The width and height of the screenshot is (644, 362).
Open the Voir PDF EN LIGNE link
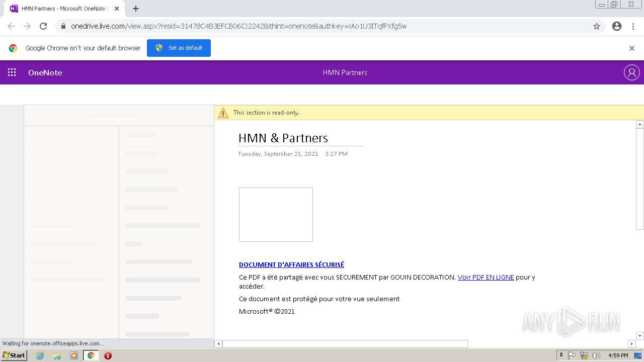[486, 277]
